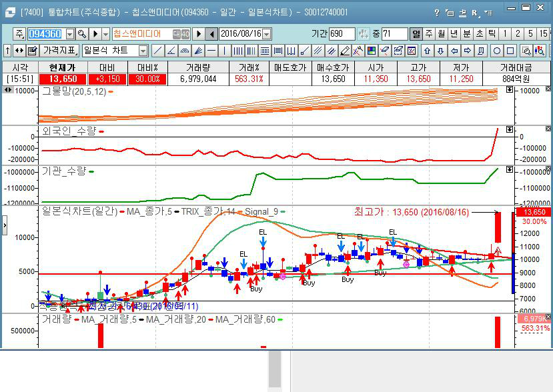Click the magnifier stock search icon
The image size is (553, 392).
coord(82,34)
